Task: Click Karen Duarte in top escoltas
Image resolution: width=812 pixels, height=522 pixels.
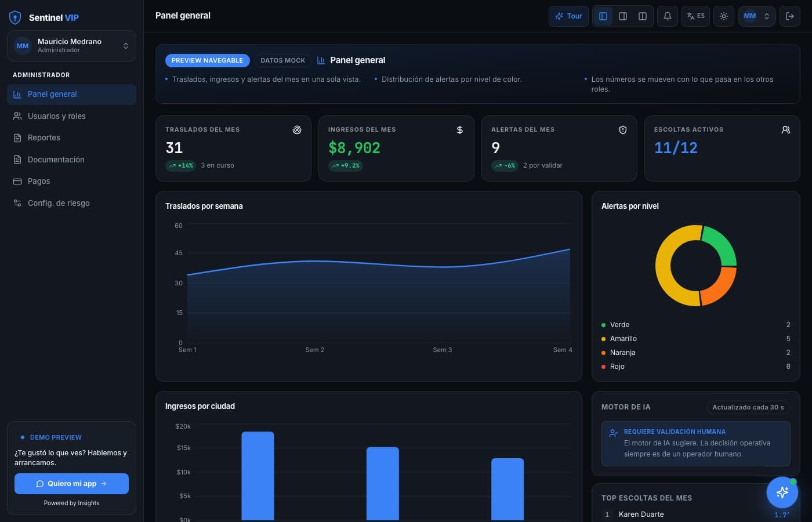Action: (x=641, y=514)
